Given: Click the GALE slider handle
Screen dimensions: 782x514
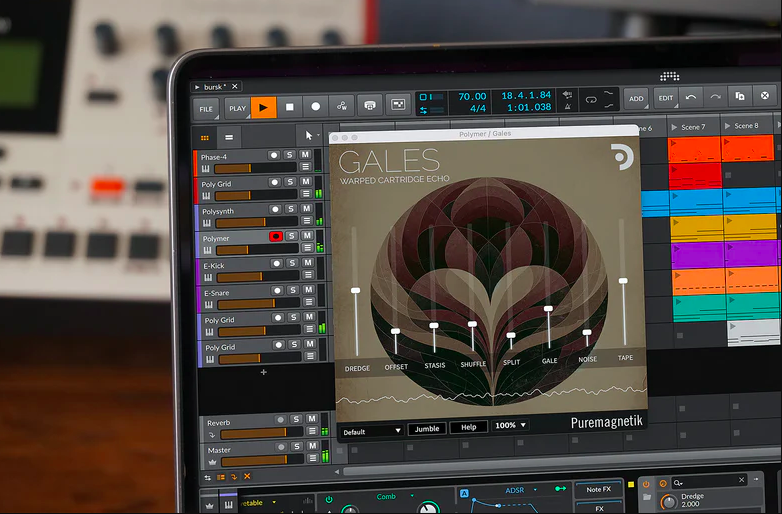Looking at the screenshot, I should [548, 309].
